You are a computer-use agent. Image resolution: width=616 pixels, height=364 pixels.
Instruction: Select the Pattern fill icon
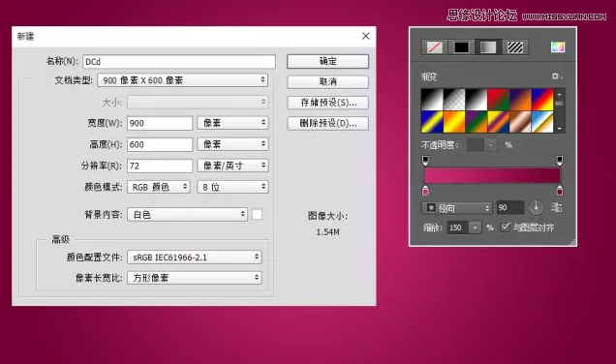[514, 47]
